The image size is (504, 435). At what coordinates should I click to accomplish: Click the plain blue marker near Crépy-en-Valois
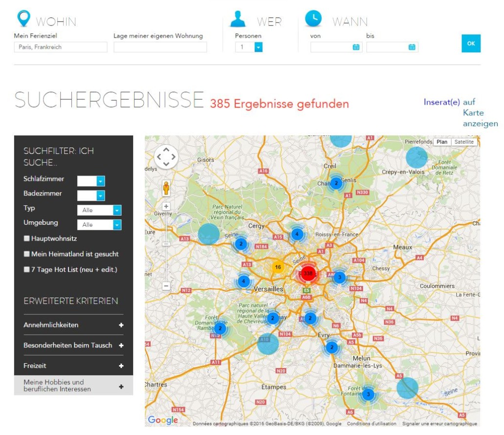point(416,158)
